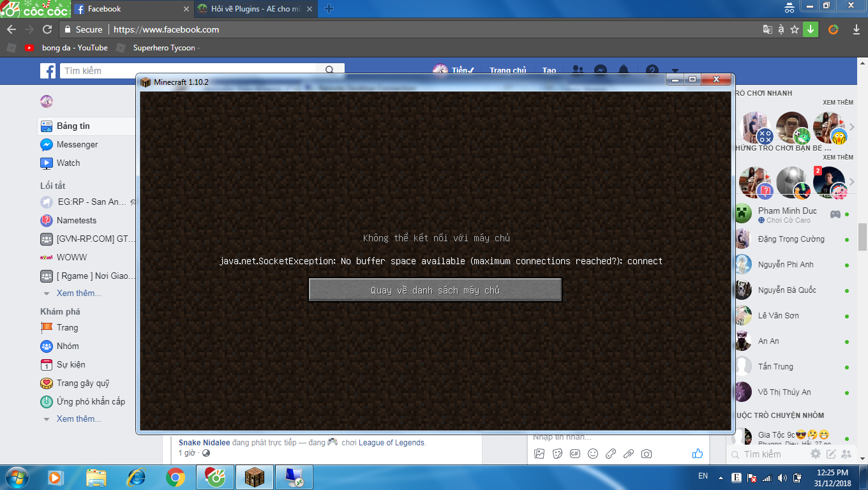This screenshot has width=868, height=490.
Task: Open the 'bong da - YouTube' bookmark
Action: [66, 48]
